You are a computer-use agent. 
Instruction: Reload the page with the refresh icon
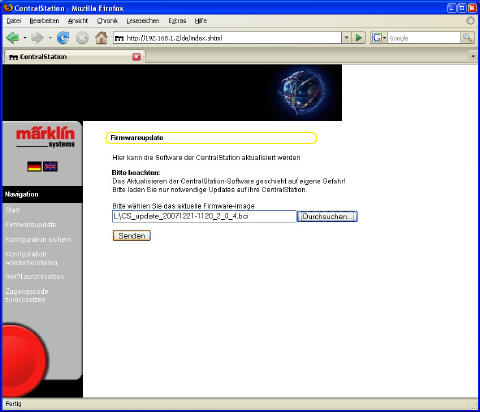[63, 38]
